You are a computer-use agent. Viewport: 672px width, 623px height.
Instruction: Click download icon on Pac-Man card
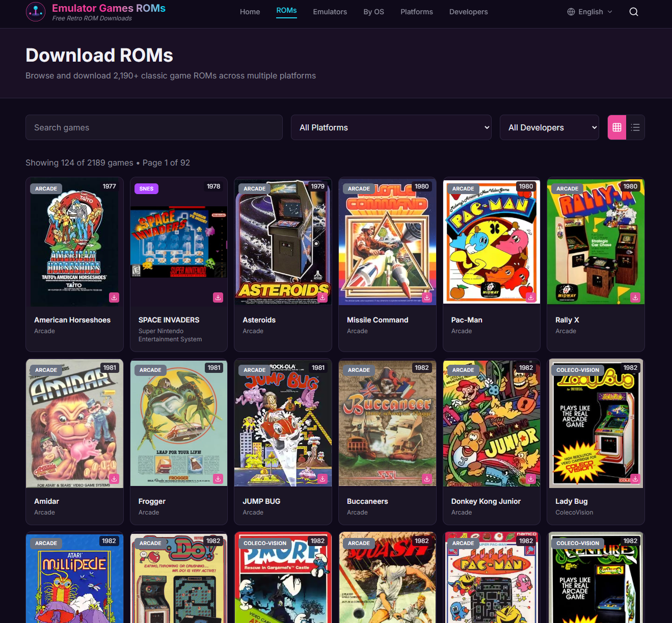point(531,297)
